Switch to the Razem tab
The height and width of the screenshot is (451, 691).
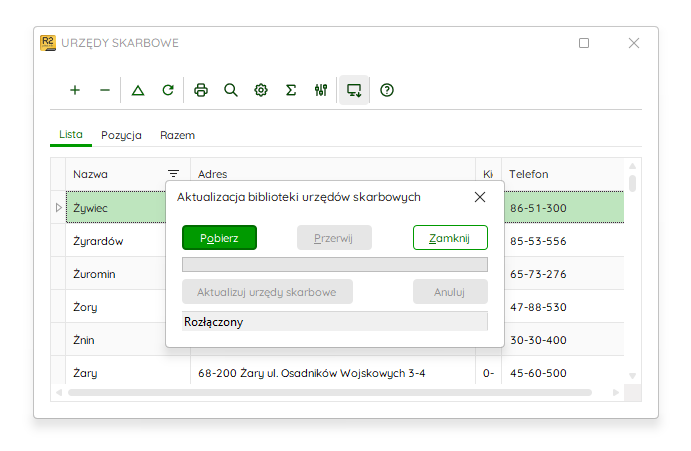click(x=177, y=135)
